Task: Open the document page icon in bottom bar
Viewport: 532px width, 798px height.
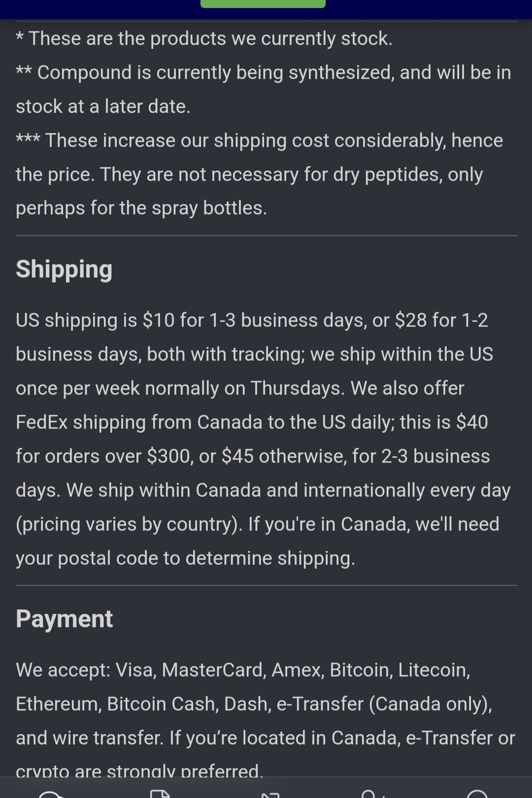Action: [160, 794]
